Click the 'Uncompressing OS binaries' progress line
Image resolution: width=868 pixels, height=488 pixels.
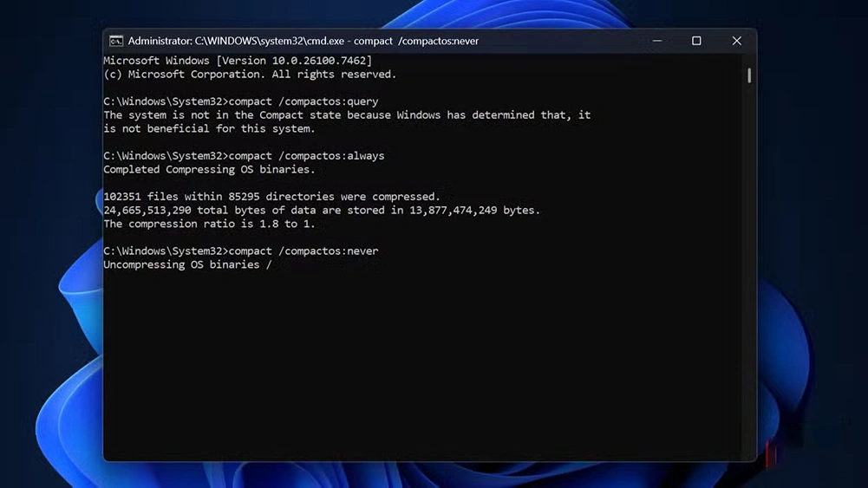pyautogui.click(x=186, y=264)
